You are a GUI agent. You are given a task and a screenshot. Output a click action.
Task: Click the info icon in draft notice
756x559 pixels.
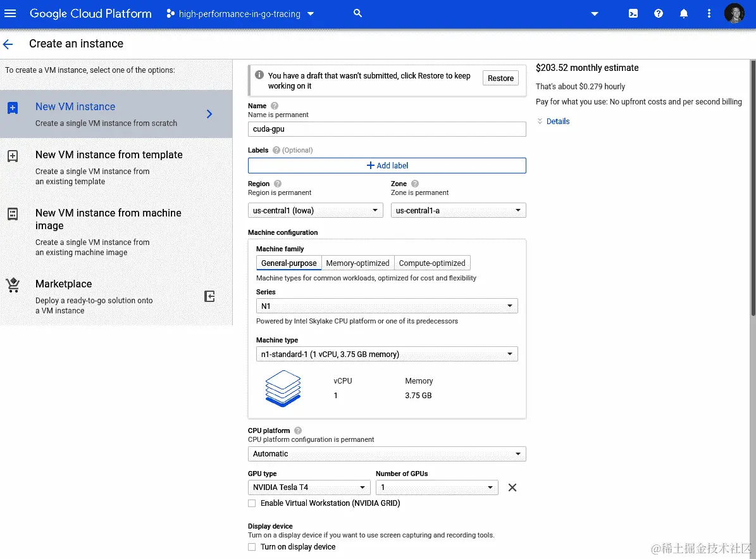click(259, 75)
